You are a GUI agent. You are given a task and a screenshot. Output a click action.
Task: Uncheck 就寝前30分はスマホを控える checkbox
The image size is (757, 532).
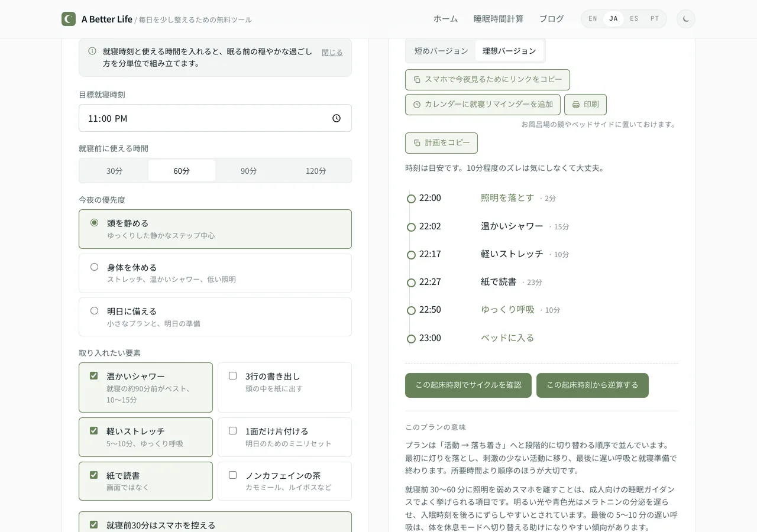(x=93, y=524)
